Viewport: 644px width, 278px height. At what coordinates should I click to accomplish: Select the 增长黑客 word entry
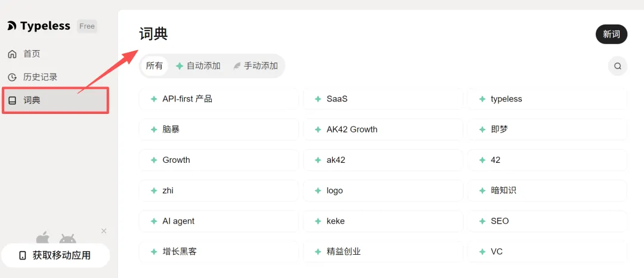219,252
